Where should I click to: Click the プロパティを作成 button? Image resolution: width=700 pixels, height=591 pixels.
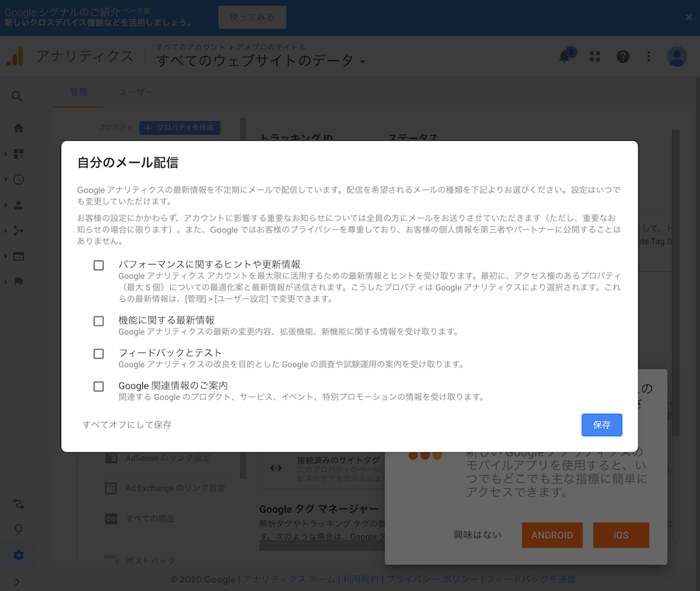[180, 127]
